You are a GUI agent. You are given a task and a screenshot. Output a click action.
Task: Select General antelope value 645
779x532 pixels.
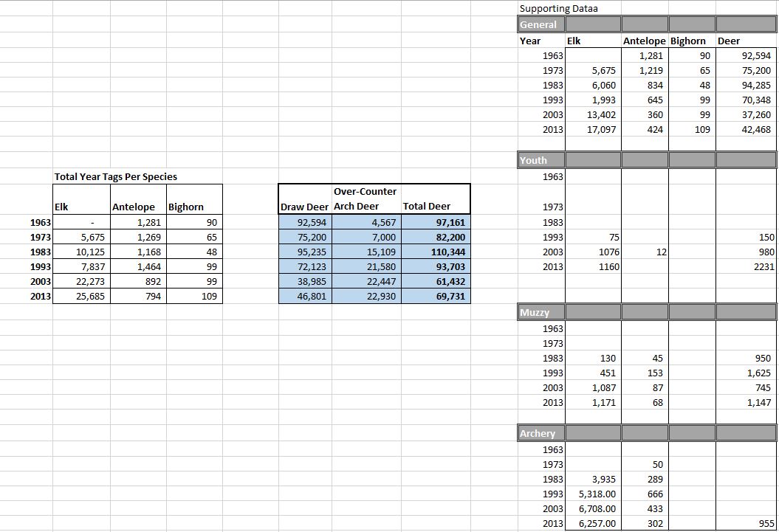[645, 100]
